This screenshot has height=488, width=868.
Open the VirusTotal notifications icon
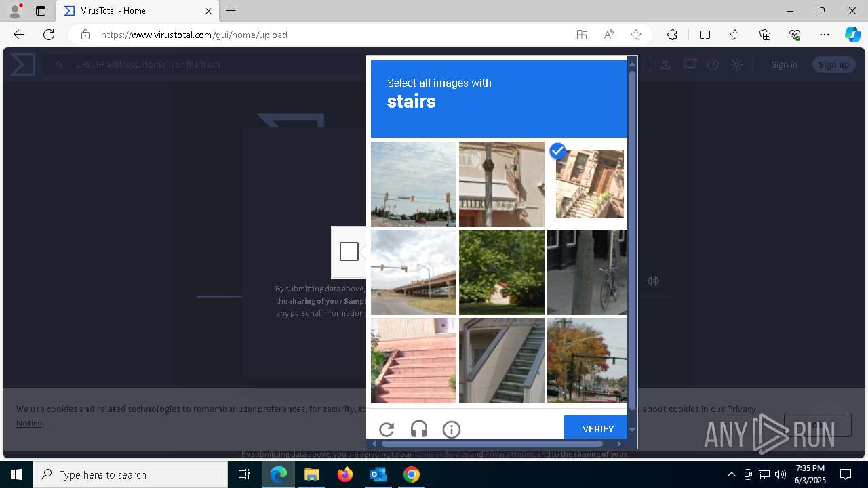(690, 64)
